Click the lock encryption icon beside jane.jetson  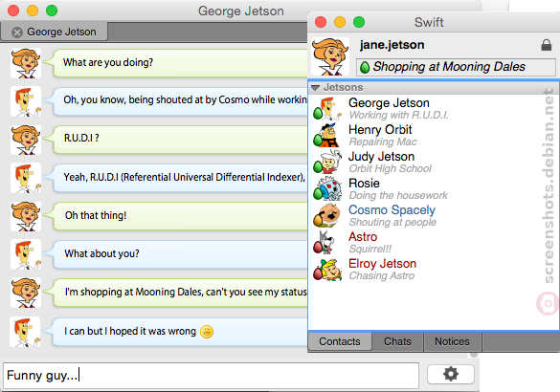[x=546, y=45]
